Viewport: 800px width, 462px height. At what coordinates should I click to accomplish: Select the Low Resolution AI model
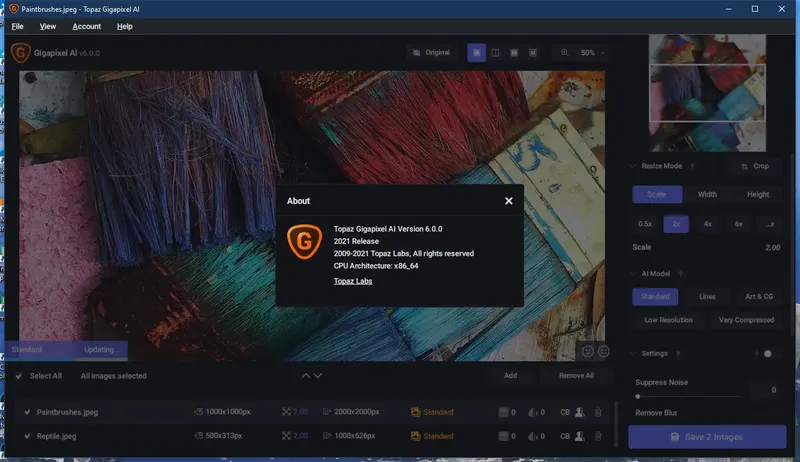coord(668,320)
